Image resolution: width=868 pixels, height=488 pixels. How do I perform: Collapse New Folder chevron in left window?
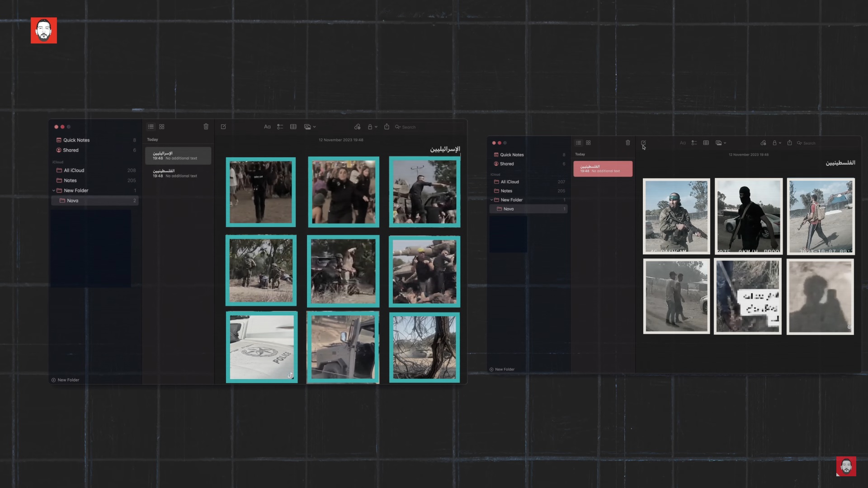(54, 191)
